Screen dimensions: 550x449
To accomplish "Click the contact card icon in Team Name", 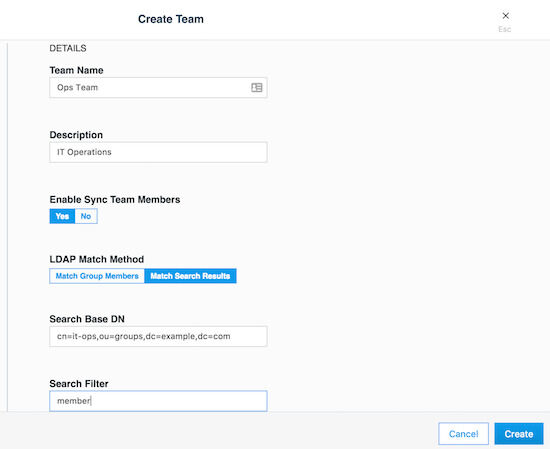I will pos(257,87).
